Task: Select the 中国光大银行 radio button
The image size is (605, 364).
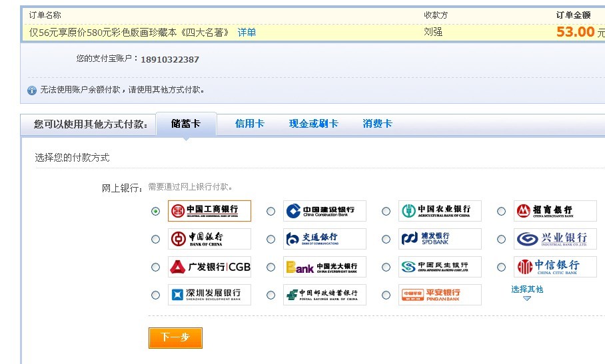Action: (271, 267)
